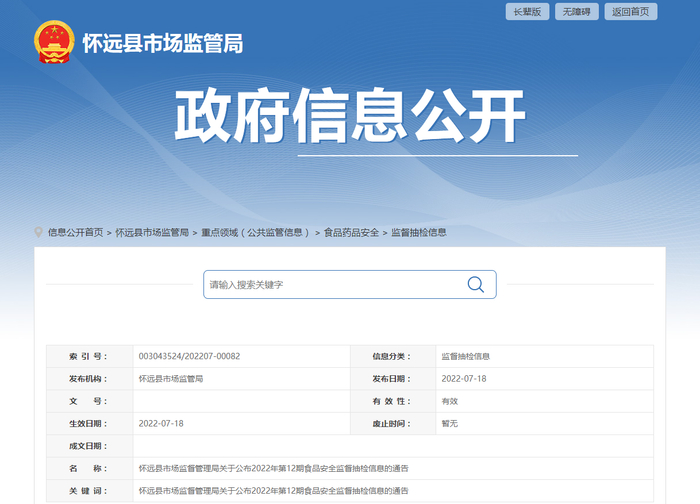Select index number 003043524/202207-00082
This screenshot has width=700, height=504.
pyautogui.click(x=189, y=356)
